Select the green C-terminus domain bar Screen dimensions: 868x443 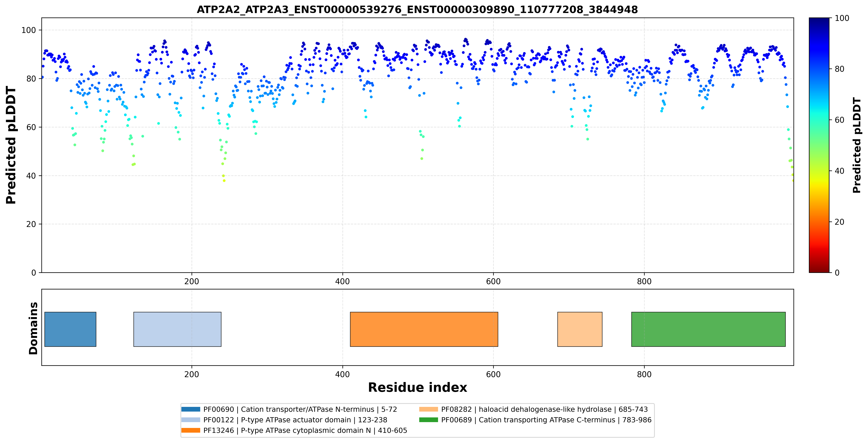(708, 329)
